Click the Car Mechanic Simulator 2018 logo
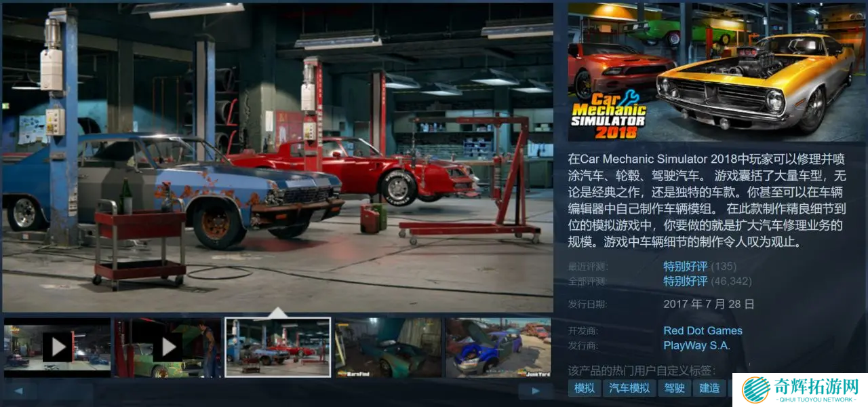 pyautogui.click(x=608, y=115)
